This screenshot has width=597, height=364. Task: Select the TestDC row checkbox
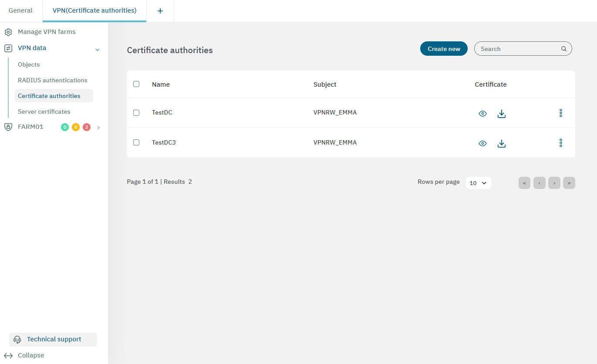136,113
